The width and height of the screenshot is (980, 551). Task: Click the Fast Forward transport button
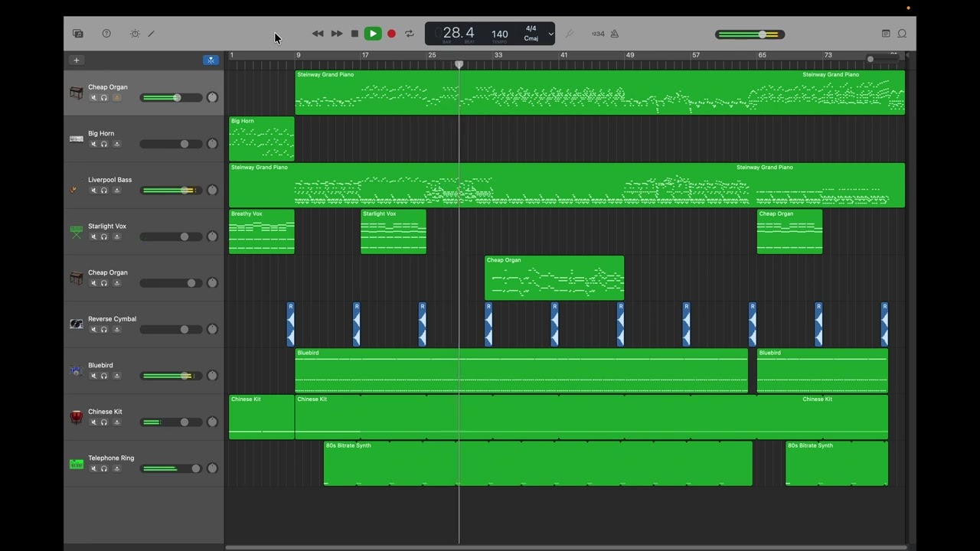(337, 34)
